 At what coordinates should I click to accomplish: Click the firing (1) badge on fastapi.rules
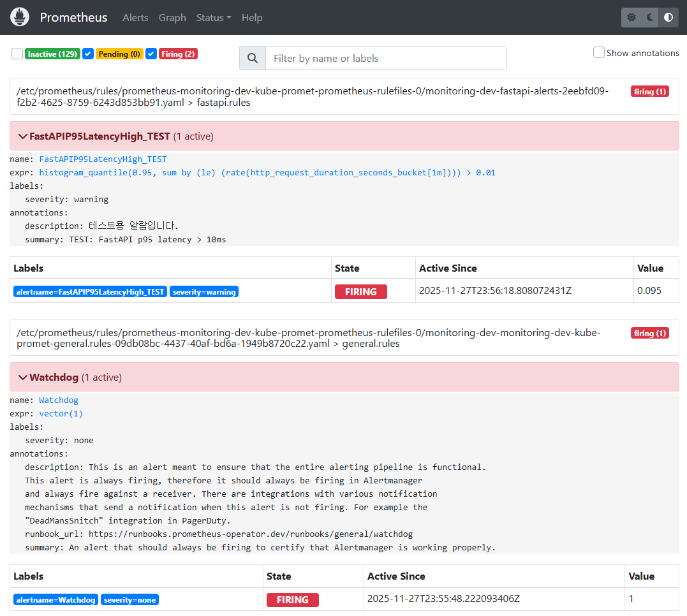click(x=649, y=91)
